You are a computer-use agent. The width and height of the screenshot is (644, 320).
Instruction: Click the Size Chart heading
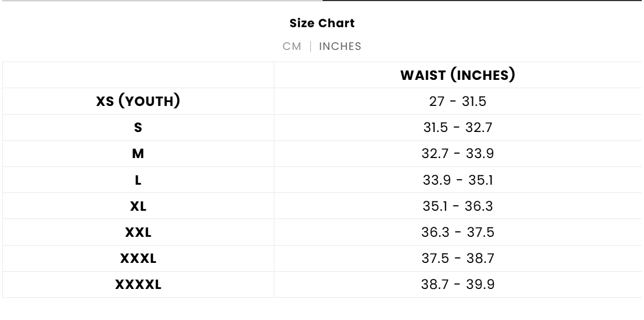tap(322, 23)
